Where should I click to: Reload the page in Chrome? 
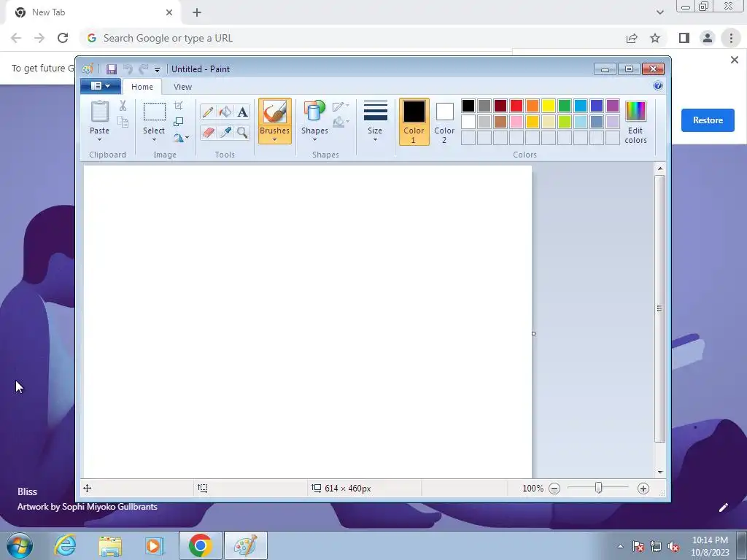(63, 38)
